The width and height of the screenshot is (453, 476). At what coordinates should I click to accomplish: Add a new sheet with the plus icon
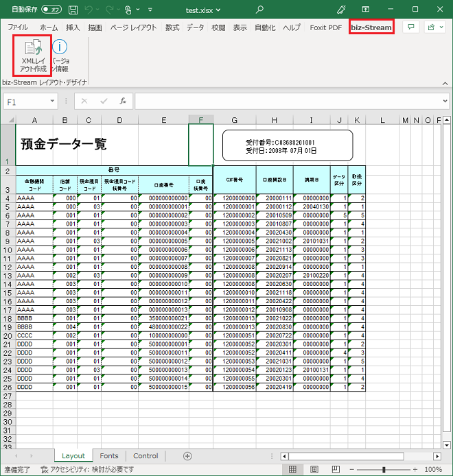click(x=187, y=456)
